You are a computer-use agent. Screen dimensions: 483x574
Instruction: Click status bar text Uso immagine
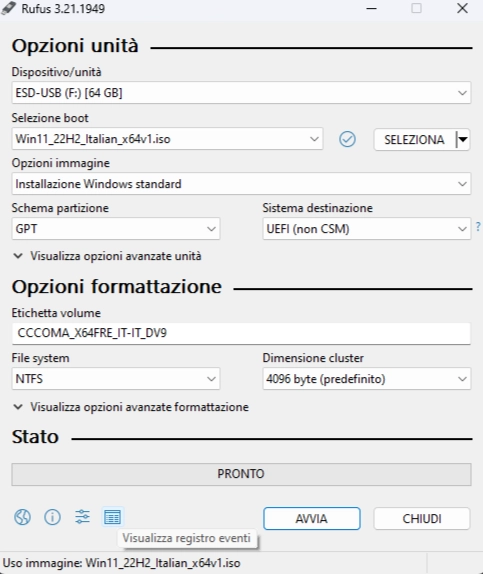pos(122,563)
